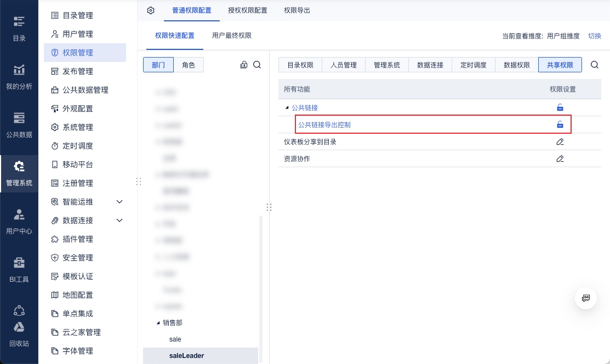610x364 pixels.
Task: Open the 目录 section in the left navigation bar
Action: (x=19, y=29)
